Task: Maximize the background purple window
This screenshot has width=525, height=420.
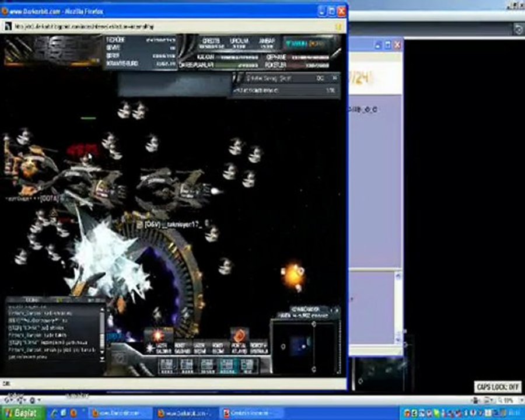Action: [388, 45]
